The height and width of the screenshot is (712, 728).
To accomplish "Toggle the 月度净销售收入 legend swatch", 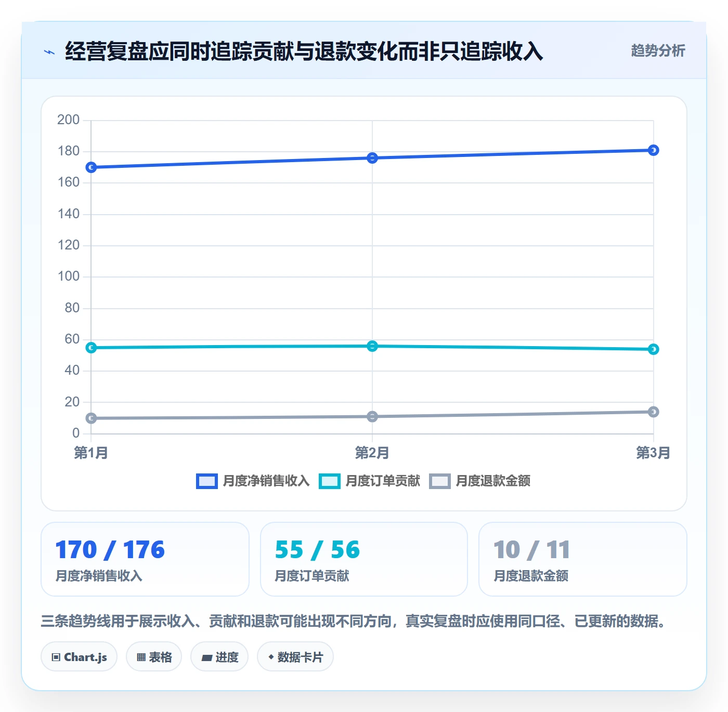I will [x=206, y=481].
